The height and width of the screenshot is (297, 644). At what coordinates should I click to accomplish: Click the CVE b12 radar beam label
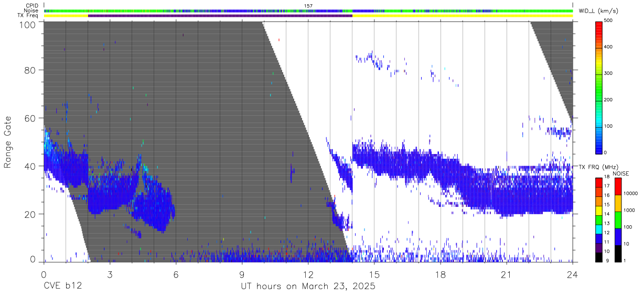[x=62, y=287]
